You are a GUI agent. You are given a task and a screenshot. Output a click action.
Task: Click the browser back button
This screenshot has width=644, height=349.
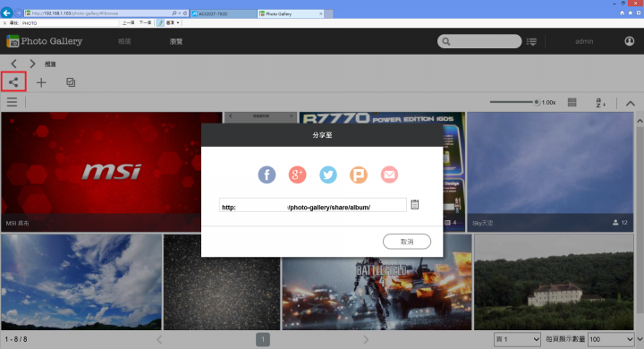tap(6, 13)
